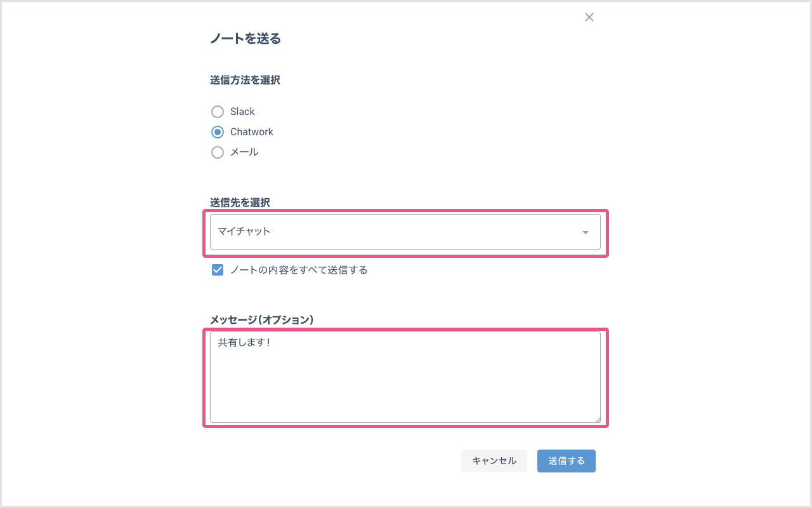Viewport: 812px width, 508px height.
Task: Click the textarea resize handle corner
Action: point(597,419)
